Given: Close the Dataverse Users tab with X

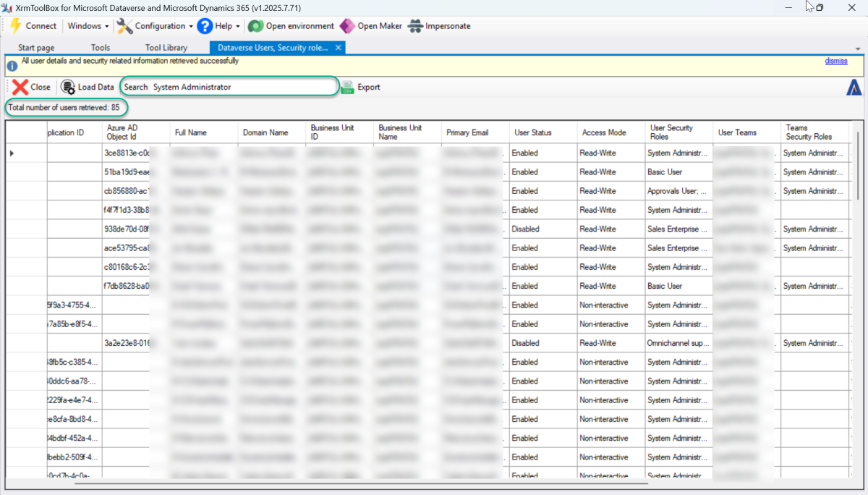Looking at the screenshot, I should [339, 48].
